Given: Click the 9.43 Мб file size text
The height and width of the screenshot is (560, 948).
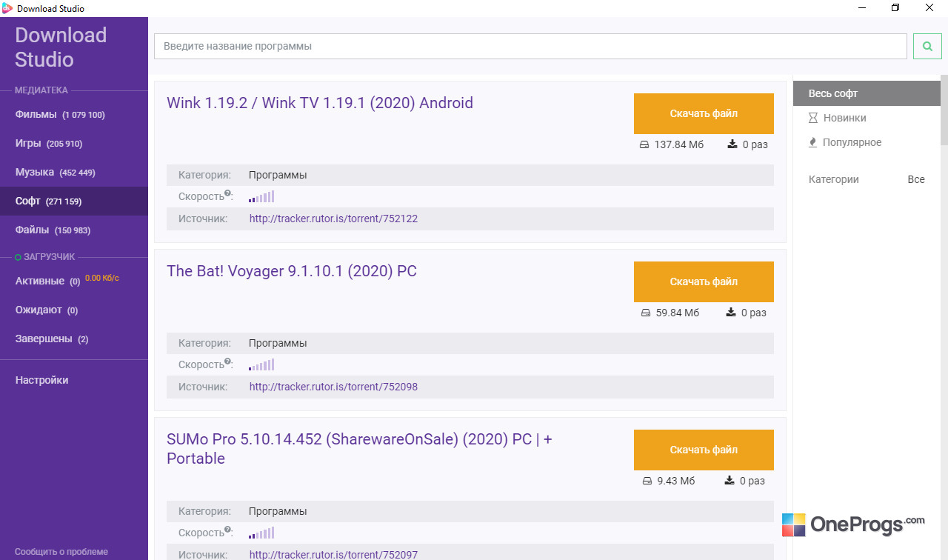Looking at the screenshot, I should pos(676,481).
